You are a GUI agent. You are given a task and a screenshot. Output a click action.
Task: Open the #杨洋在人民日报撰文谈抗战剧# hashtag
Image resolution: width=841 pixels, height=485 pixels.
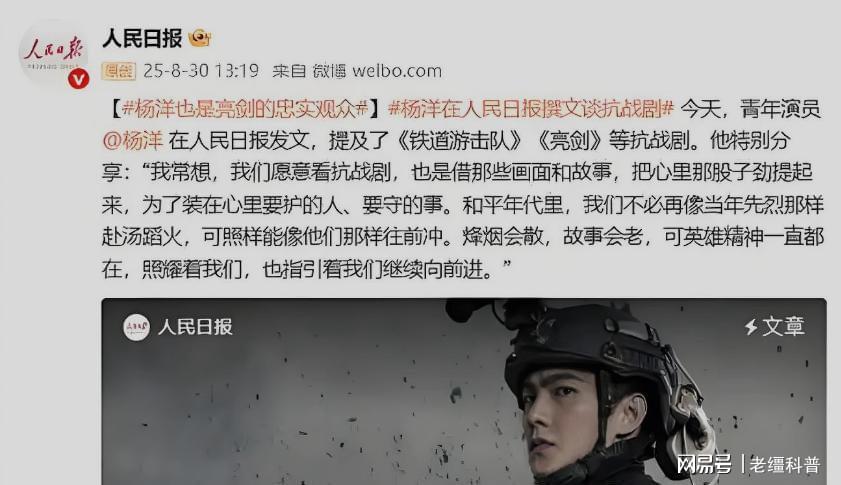(530, 109)
